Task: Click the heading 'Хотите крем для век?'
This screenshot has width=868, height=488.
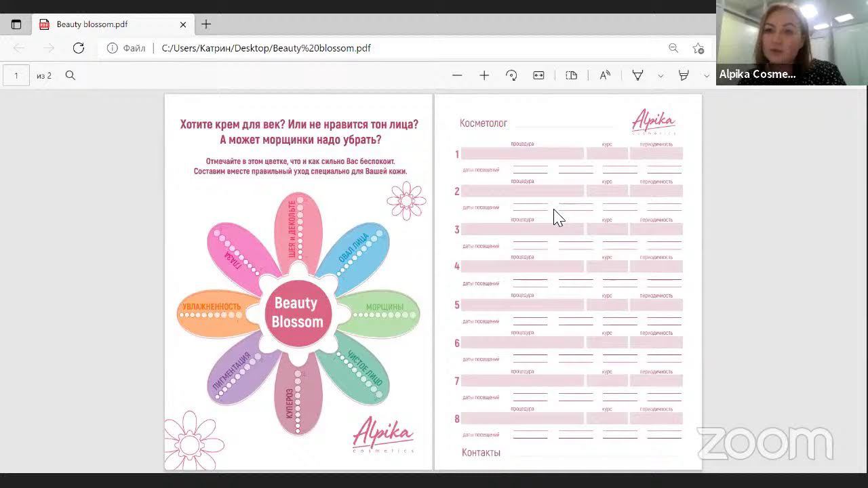Action: tap(232, 125)
